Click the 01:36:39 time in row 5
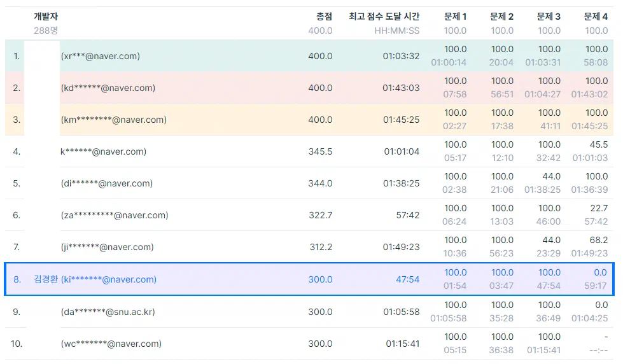The image size is (623, 364). tap(590, 190)
